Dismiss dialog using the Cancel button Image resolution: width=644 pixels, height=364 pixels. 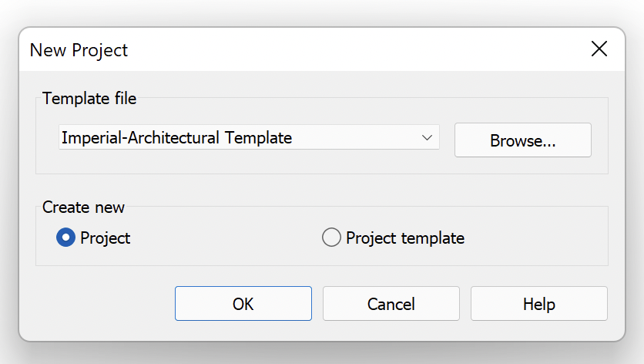391,304
